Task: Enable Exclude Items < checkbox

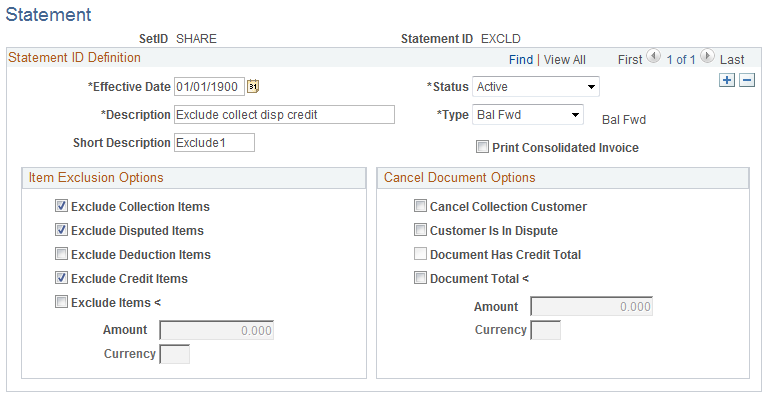Action: pyautogui.click(x=61, y=302)
